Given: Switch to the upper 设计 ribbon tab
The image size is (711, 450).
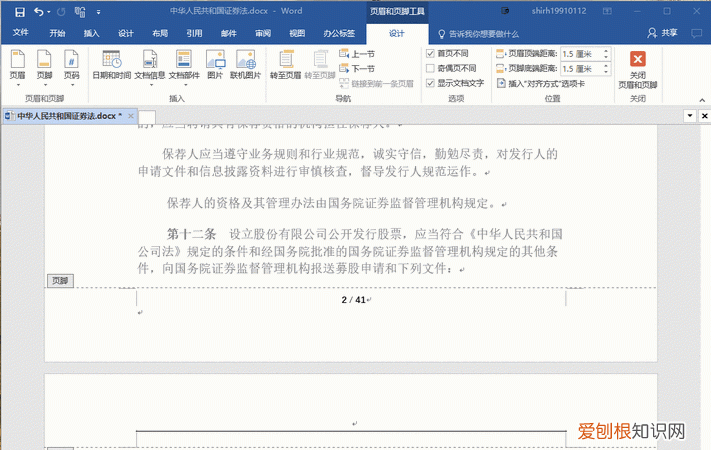Looking at the screenshot, I should 126,33.
